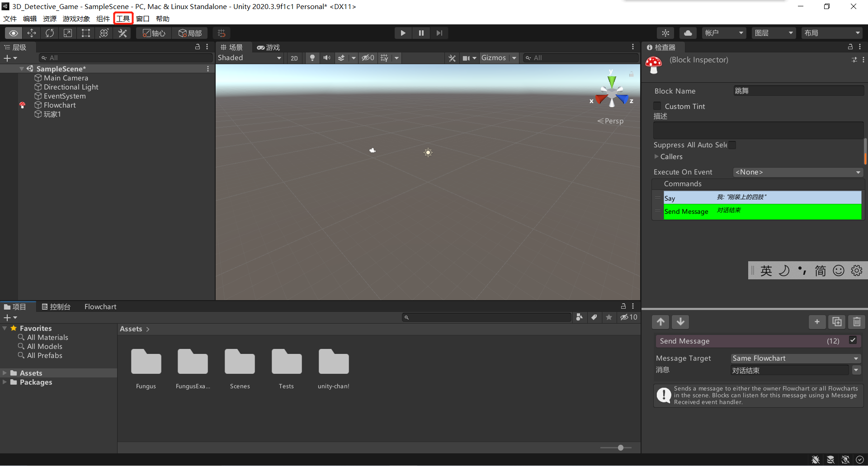The height and width of the screenshot is (466, 868).
Task: Click the cloud collaboration icon
Action: [688, 33]
